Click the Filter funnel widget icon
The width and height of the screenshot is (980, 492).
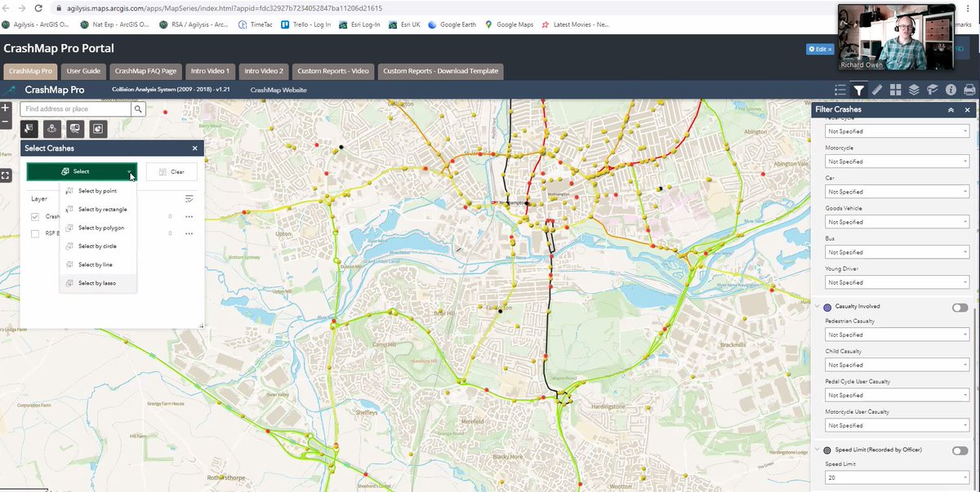pos(859,90)
